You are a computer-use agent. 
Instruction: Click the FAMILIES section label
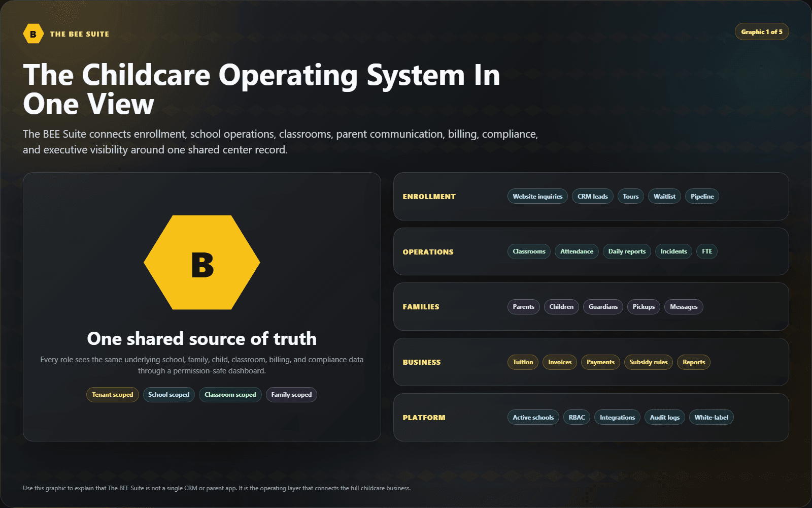click(x=421, y=307)
